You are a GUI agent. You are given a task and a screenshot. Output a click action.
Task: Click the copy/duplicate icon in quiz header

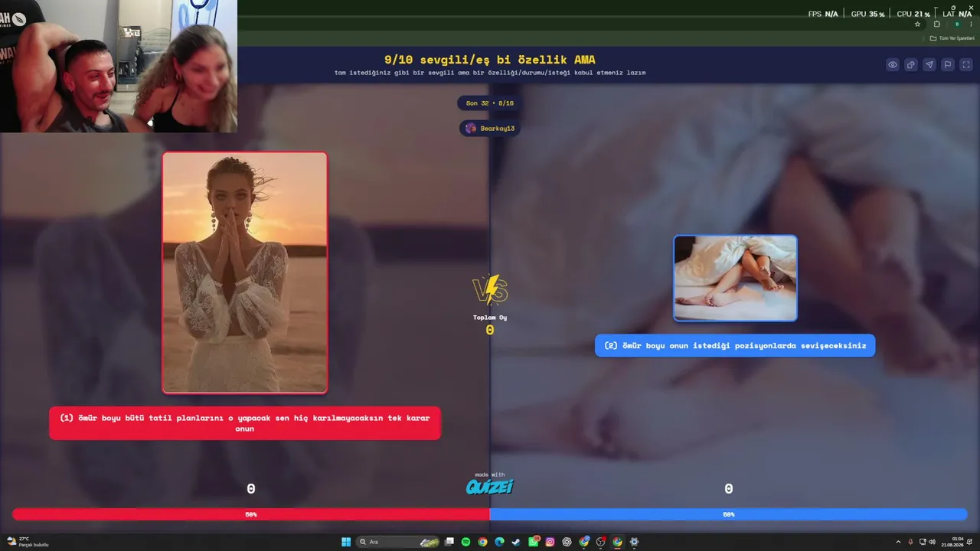click(911, 65)
